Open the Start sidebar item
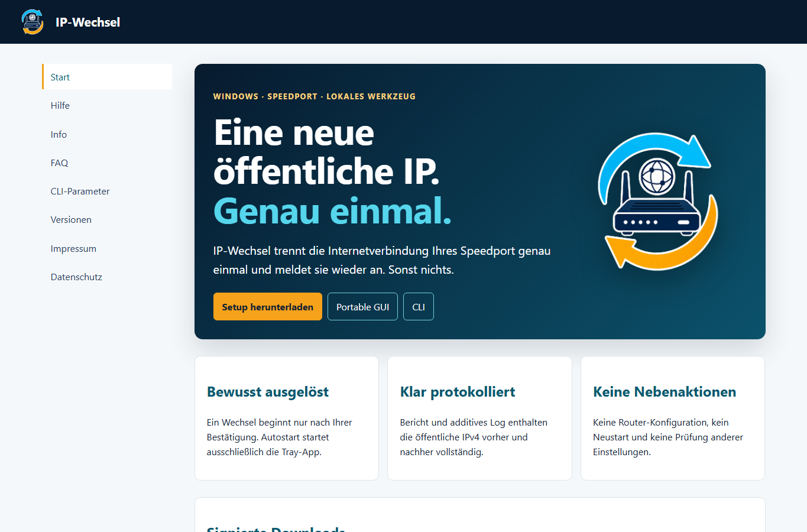The width and height of the screenshot is (807, 532). [x=107, y=77]
